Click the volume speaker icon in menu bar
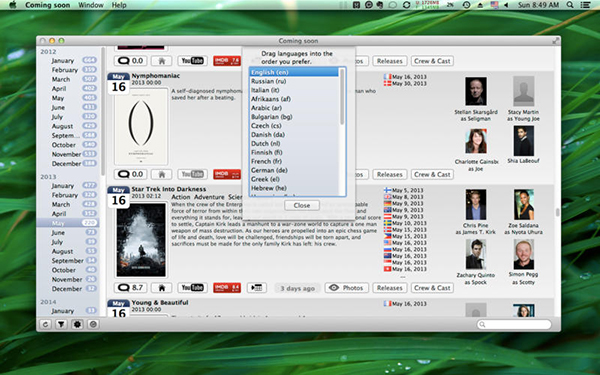 pos(506,5)
